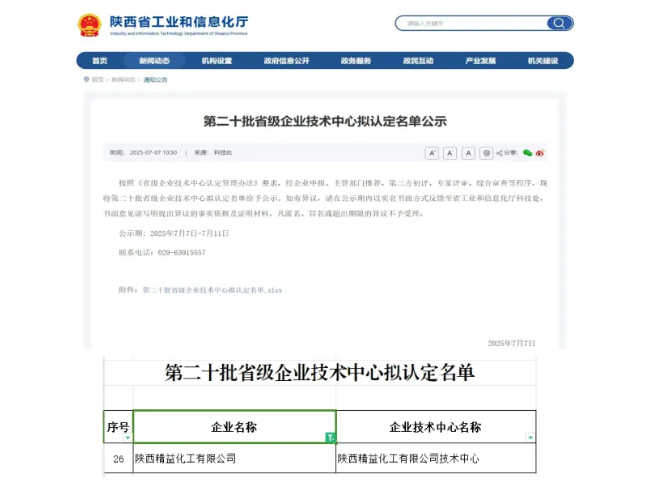Click the 通知公告 breadcrumb link

155,79
